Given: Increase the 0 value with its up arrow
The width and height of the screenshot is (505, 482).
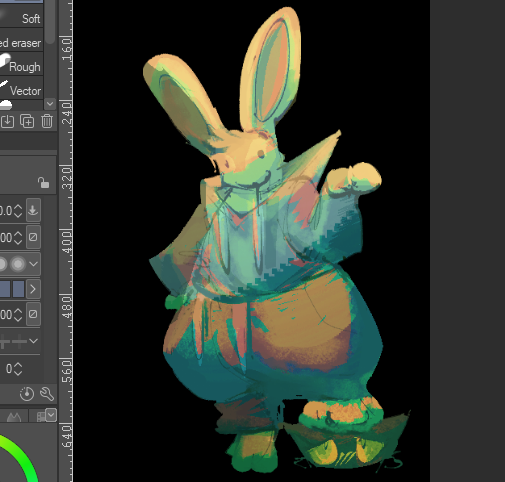Looking at the screenshot, I should coord(18,365).
